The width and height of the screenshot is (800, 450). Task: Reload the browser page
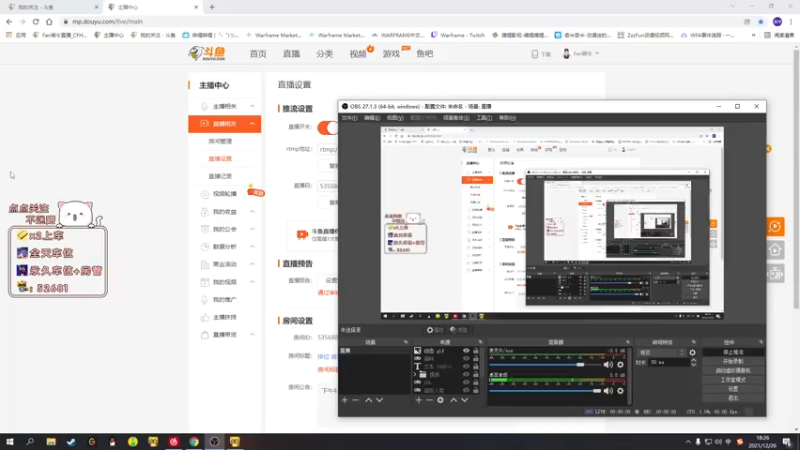click(x=36, y=21)
